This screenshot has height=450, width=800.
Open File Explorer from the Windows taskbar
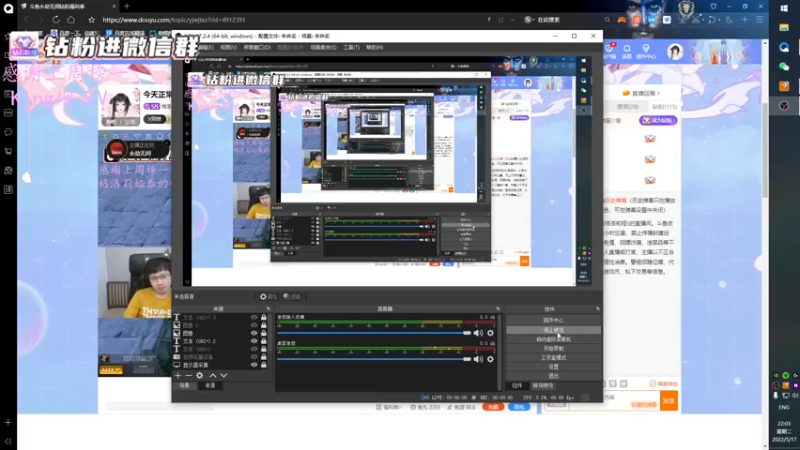784,28
